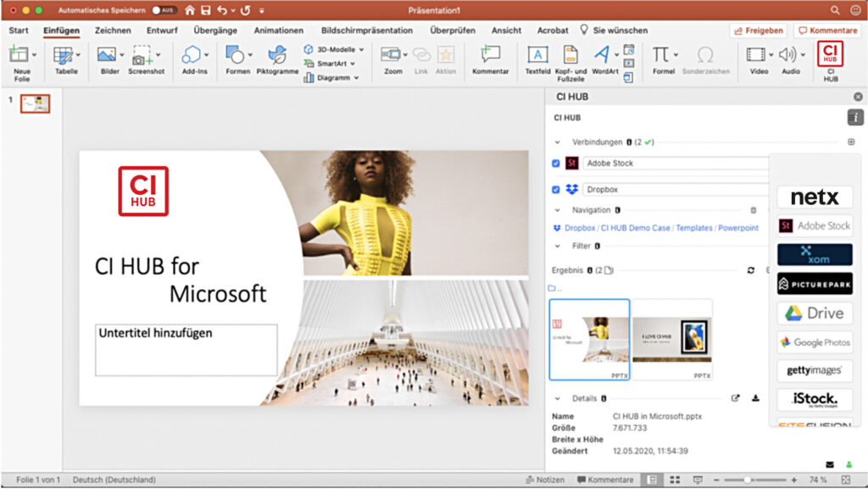Insert a Kommentar from the ribbon
Image resolution: width=868 pixels, height=489 pixels.
click(x=491, y=55)
